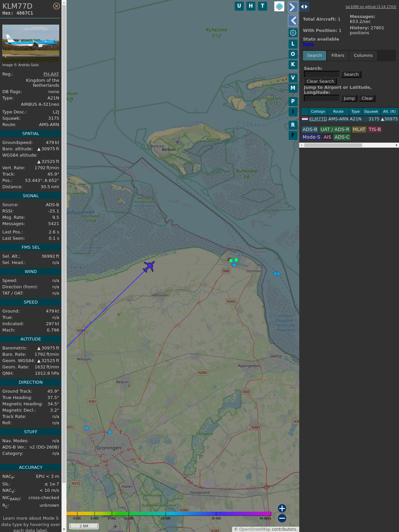Open the map layers selector
Screen dimensions: 399x532
click(279, 6)
